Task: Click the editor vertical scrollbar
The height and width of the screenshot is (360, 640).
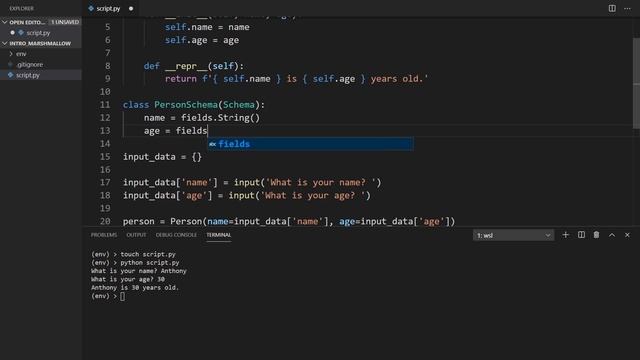Action: [636, 83]
